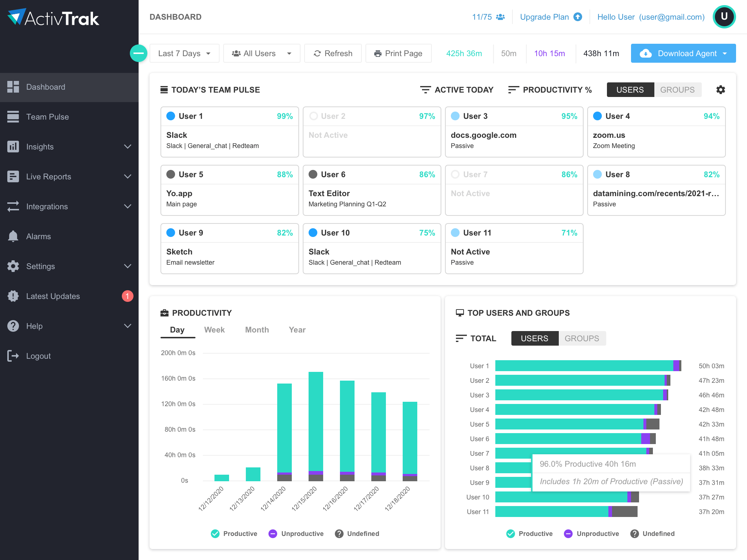Image resolution: width=747 pixels, height=560 pixels.
Task: Open the All Users filter dropdown
Action: click(261, 53)
